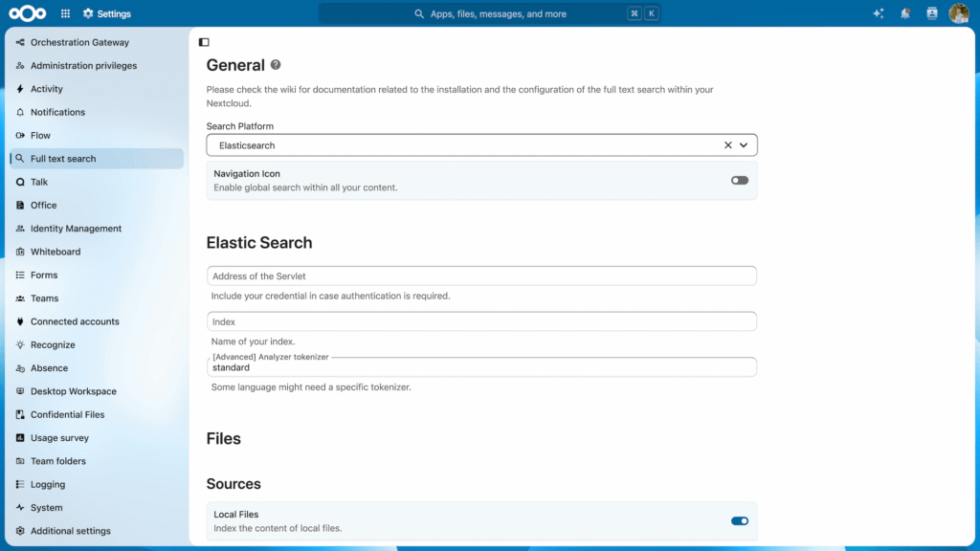
Task: Click the Flow icon in sidebar
Action: pyautogui.click(x=20, y=136)
